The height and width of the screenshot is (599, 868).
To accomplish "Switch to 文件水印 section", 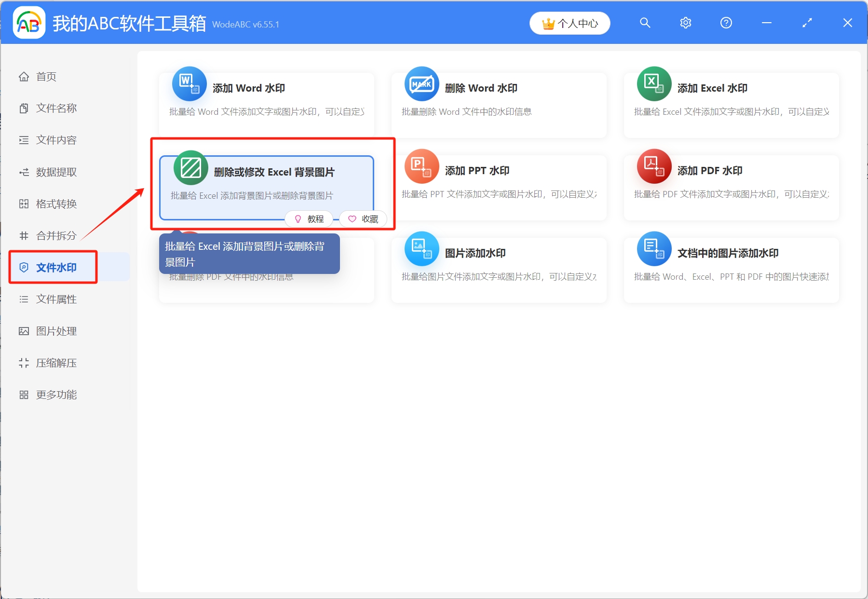I will [x=53, y=267].
